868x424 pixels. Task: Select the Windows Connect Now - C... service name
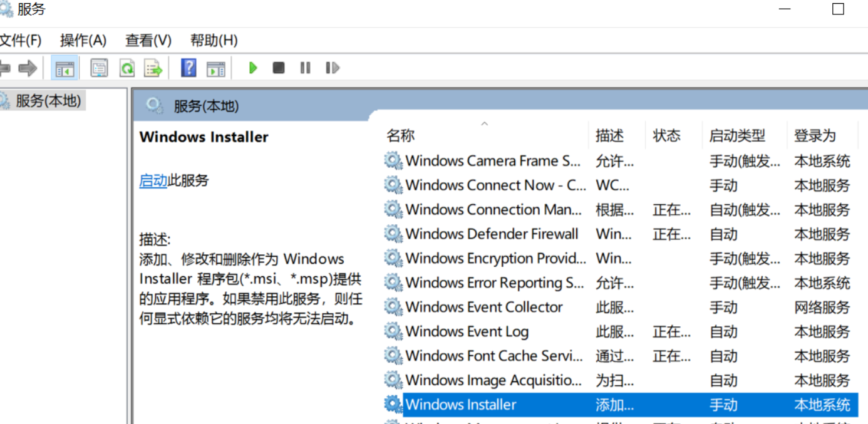tap(495, 185)
